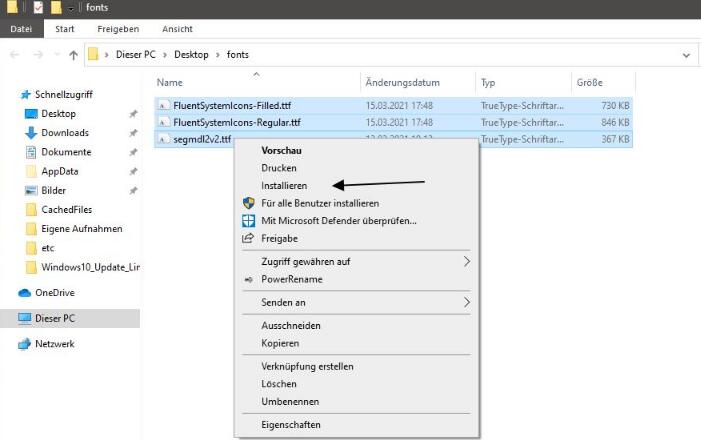Select Verknüpfung erstellen
Screen dimensions: 701x440
click(307, 367)
